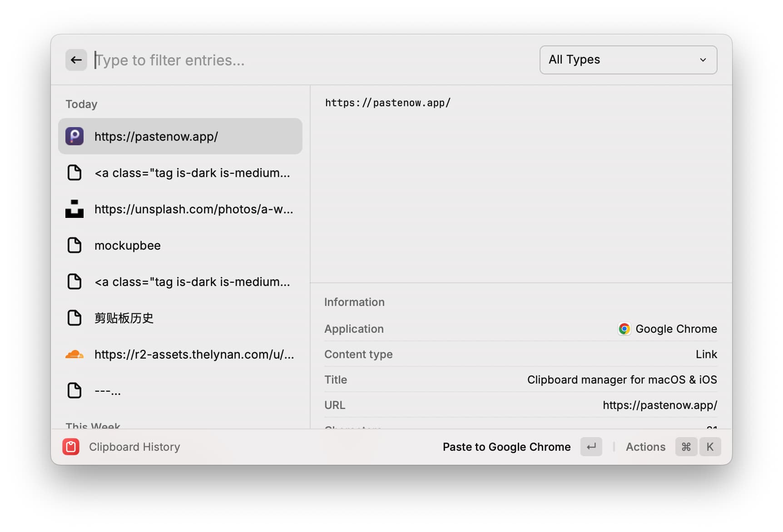Viewport: 783px width, 532px height.
Task: Click Paste to Google Chrome
Action: point(506,447)
